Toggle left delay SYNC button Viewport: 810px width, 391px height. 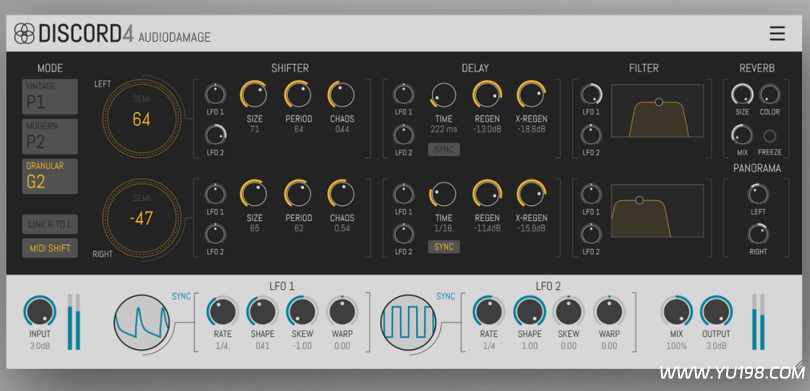pyautogui.click(x=444, y=149)
